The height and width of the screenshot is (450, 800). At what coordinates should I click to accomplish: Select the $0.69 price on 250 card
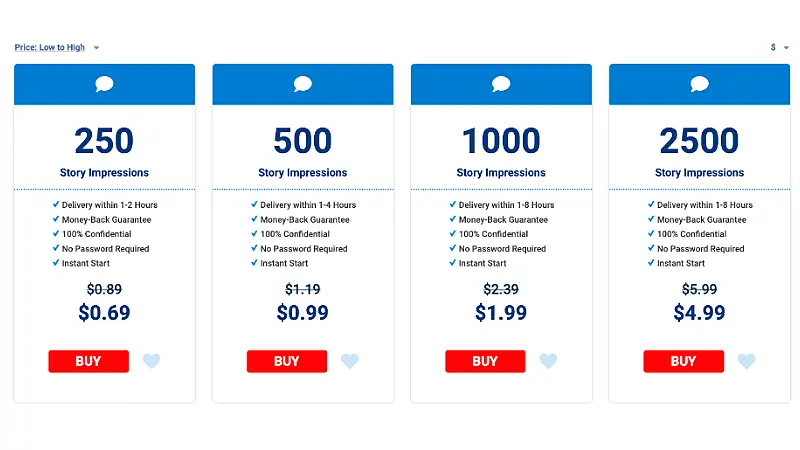[104, 313]
